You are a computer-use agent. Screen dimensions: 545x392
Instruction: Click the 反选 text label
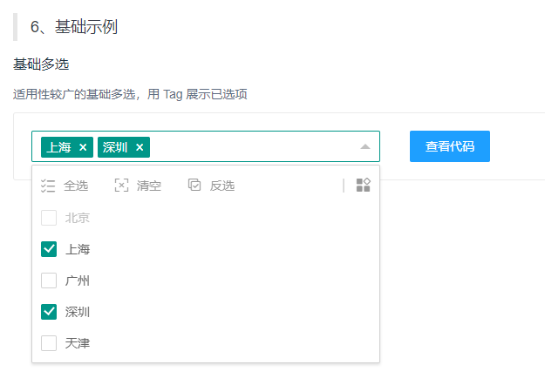coord(222,186)
